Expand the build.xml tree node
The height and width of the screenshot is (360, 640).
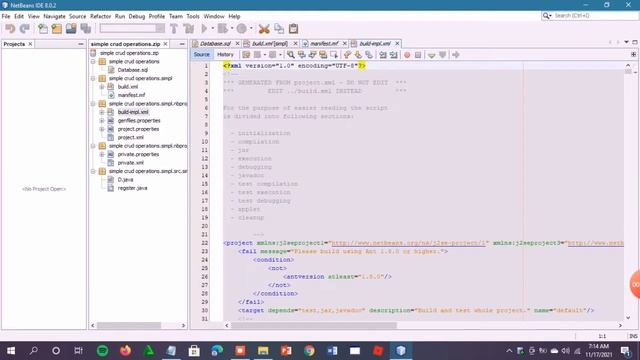pyautogui.click(x=102, y=87)
